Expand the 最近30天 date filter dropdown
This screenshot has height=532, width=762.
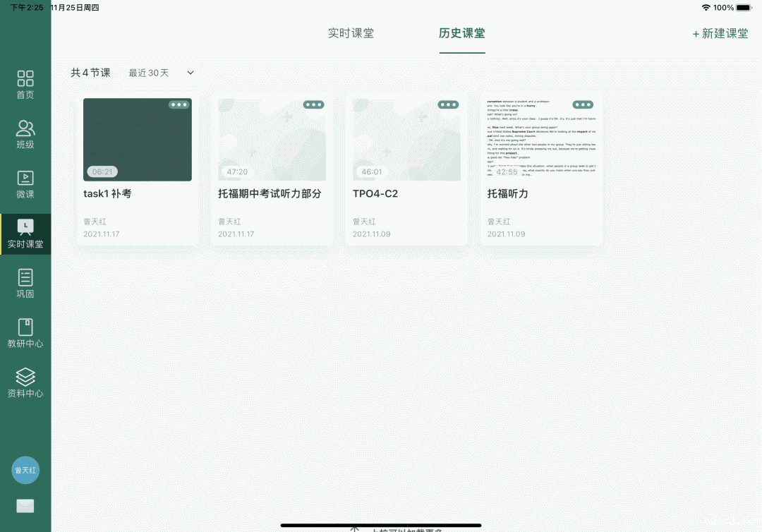(x=161, y=73)
